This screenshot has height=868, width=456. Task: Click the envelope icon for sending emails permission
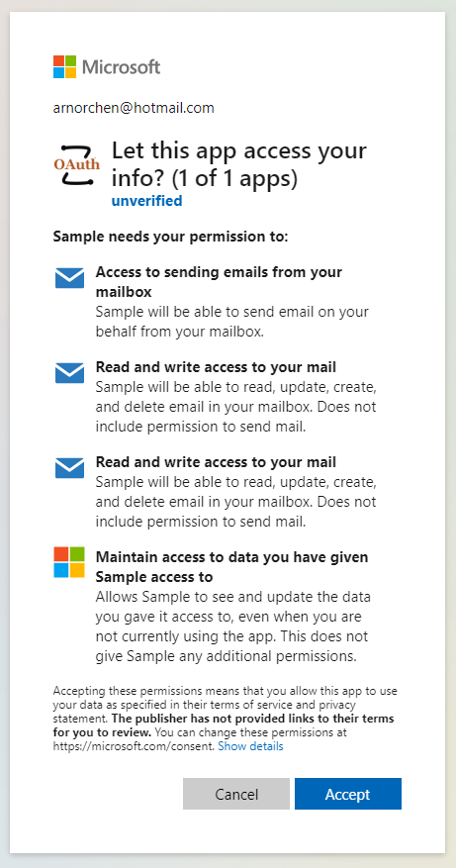click(x=69, y=278)
